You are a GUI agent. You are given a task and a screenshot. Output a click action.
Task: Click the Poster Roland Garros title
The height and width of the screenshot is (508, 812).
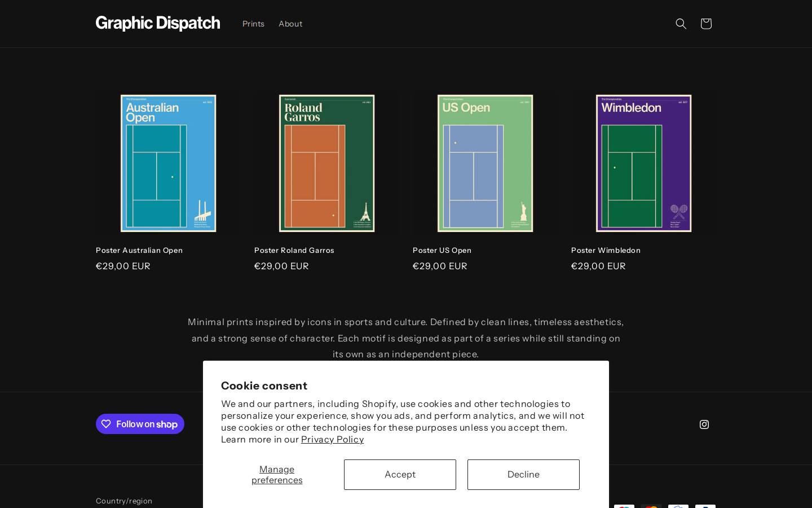[294, 250]
